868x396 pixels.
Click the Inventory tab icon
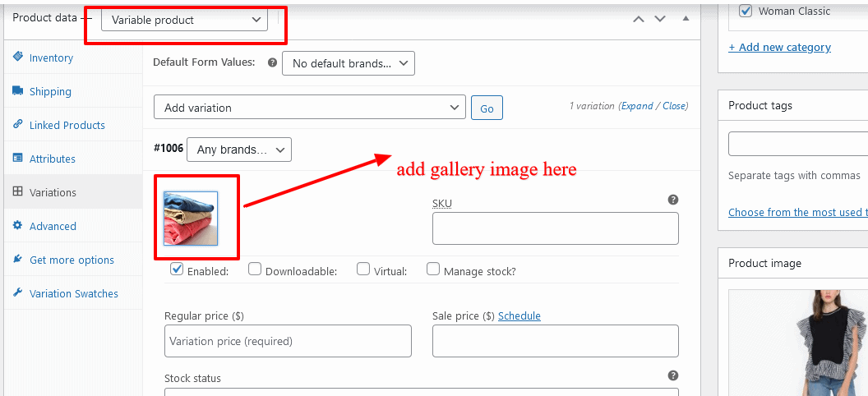pos(18,57)
